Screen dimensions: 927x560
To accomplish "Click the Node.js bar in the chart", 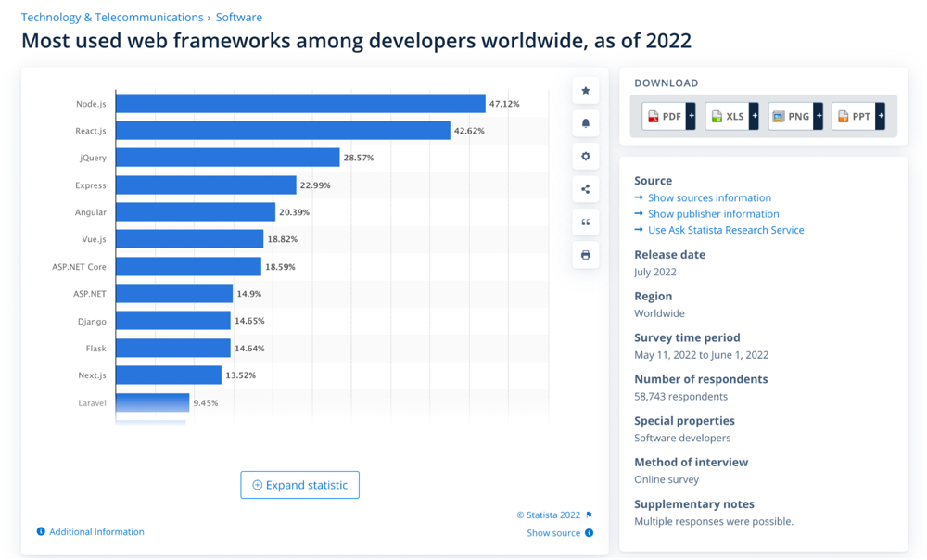I will coord(300,104).
